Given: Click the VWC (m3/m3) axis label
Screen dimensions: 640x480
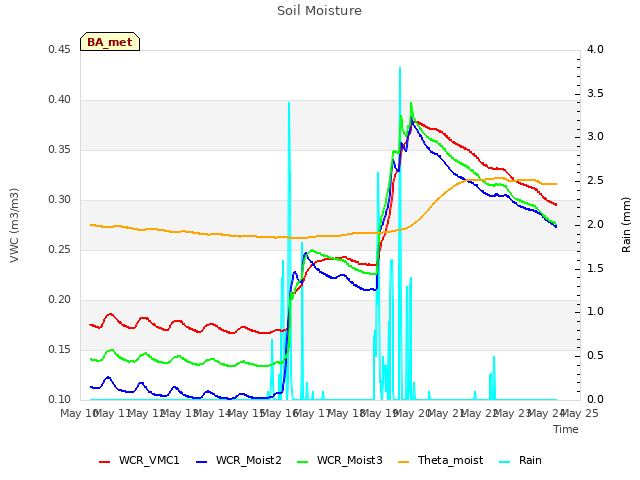Looking at the screenshot, I should pos(14,225).
